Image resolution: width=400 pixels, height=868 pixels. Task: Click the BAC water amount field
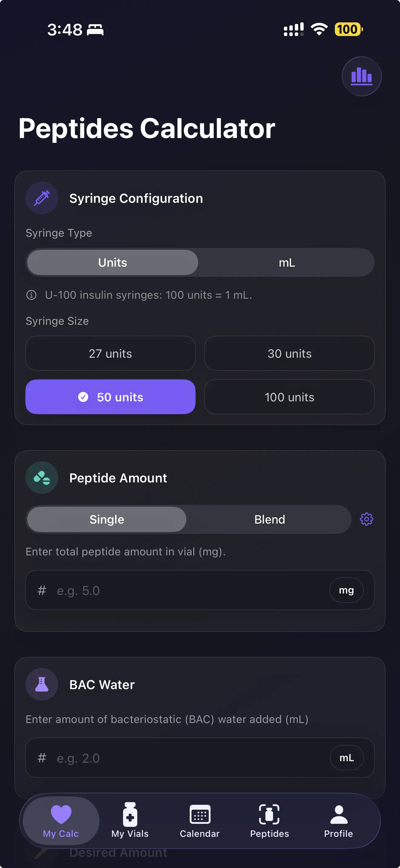click(x=168, y=758)
